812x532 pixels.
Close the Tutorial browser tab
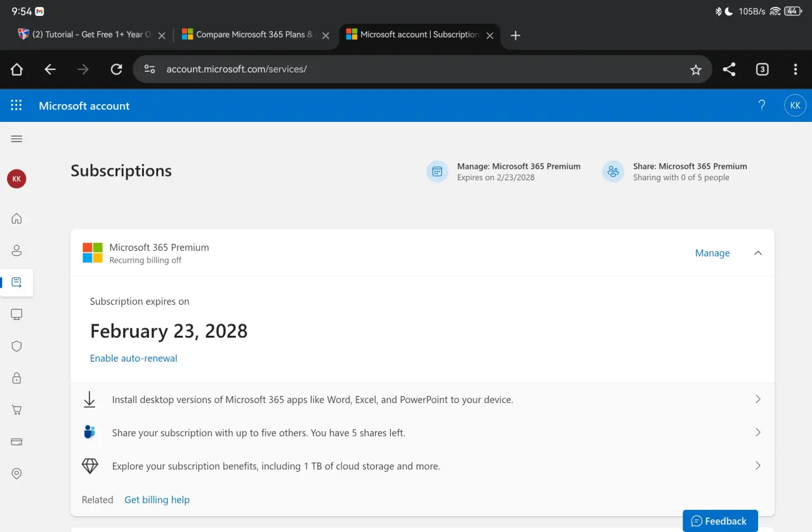(161, 36)
